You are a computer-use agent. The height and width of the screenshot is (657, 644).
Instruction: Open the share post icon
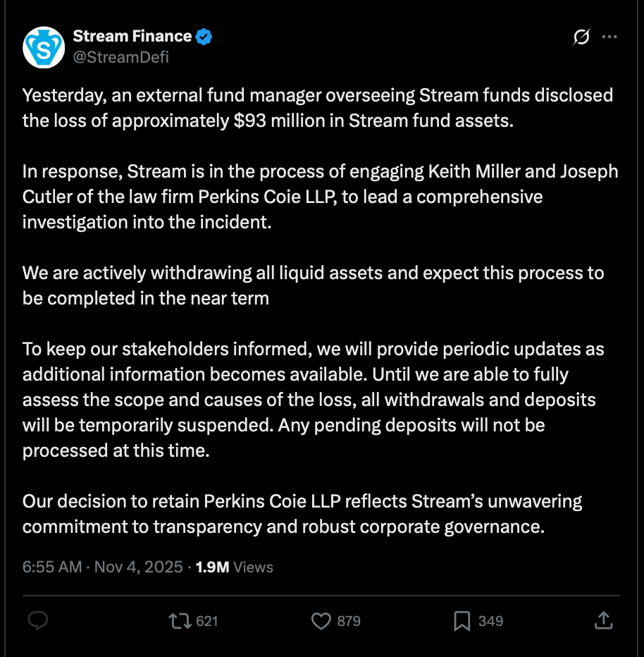(604, 620)
